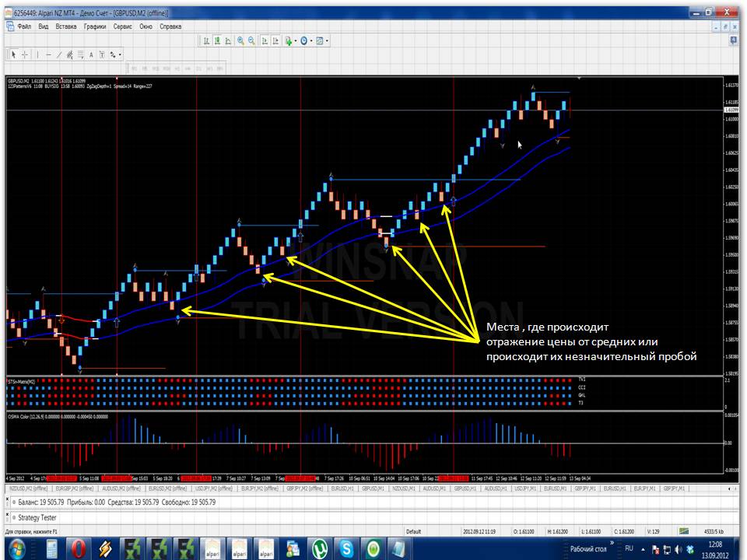This screenshot has height=560, width=747.
Task: Open the chart templates icon
Action: pyautogui.click(x=320, y=41)
